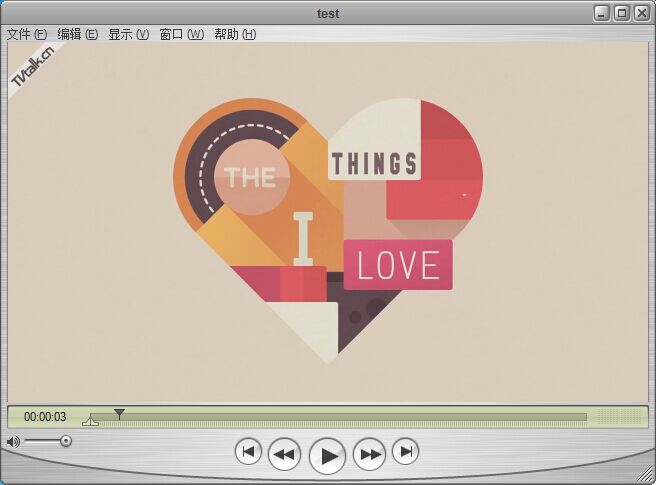Screen dimensions: 656x485
Task: Open the 编辑 (E) menu
Action: pos(77,34)
